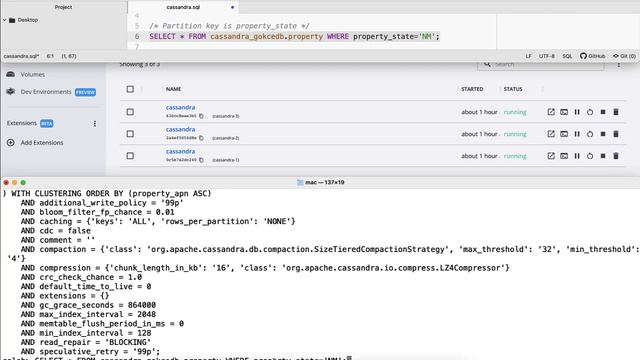Collapse the Desktop folder in Project tree
The image size is (640, 360).
point(4,20)
